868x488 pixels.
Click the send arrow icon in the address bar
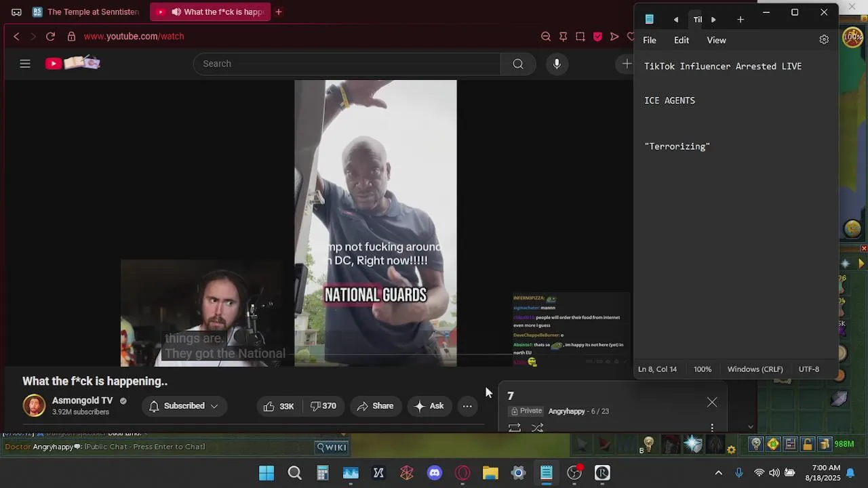614,37
